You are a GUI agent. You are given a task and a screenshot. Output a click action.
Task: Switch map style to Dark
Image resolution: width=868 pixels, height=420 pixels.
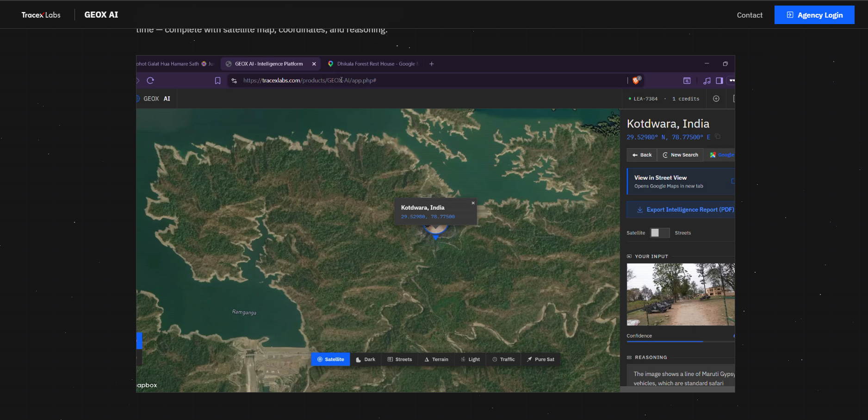(x=365, y=359)
